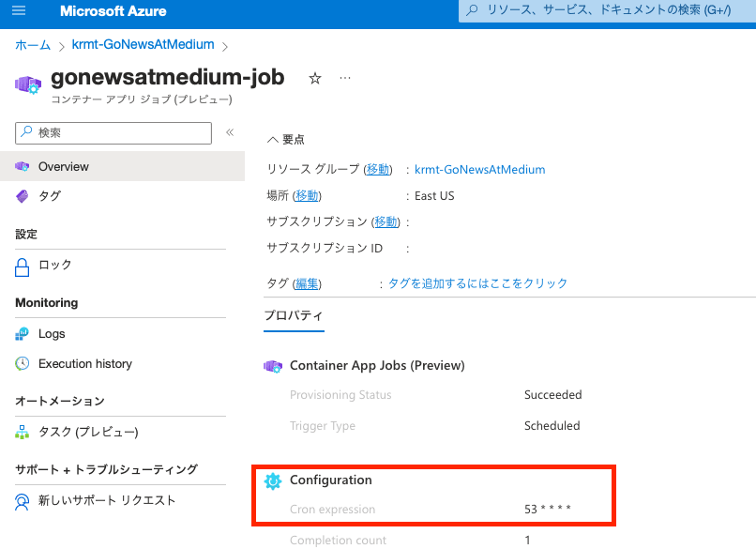Click 編集 link next to タグ
Screen dimensions: 756x549
point(307,283)
